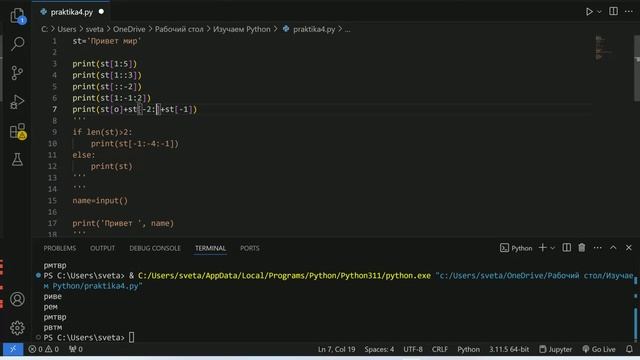Screen dimensions: 640x360
Task: Click the code line print(st[1:5])
Action: pyautogui.click(x=104, y=64)
